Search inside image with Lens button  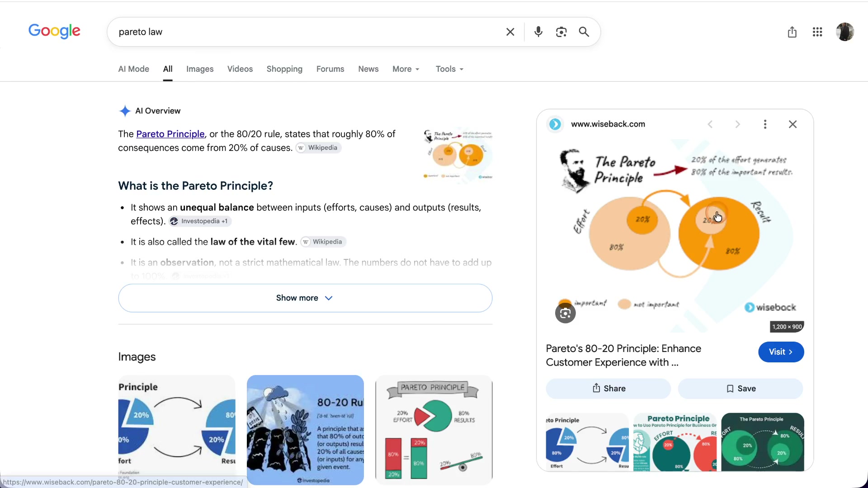coord(565,313)
